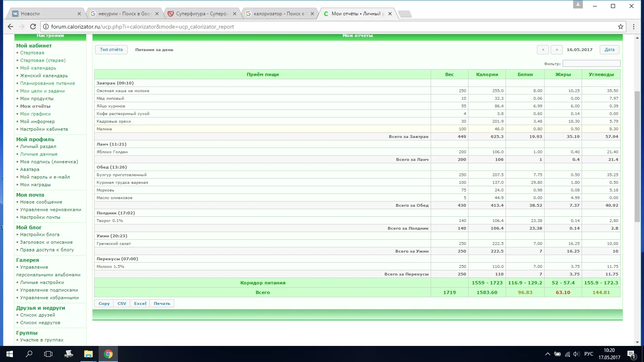Open the Аватара settings link
This screenshot has width=644, height=362.
tap(30, 169)
